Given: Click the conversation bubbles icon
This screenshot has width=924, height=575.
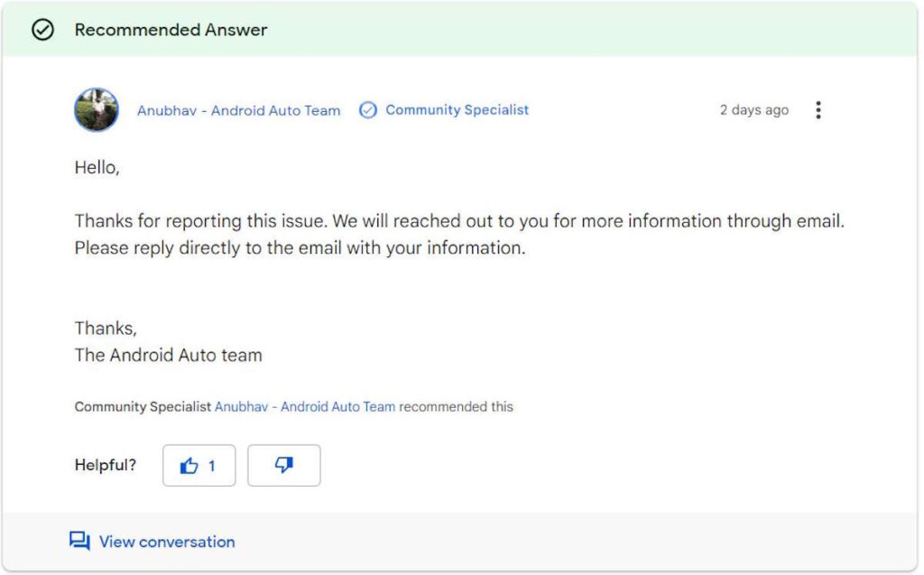Looking at the screenshot, I should (79, 541).
